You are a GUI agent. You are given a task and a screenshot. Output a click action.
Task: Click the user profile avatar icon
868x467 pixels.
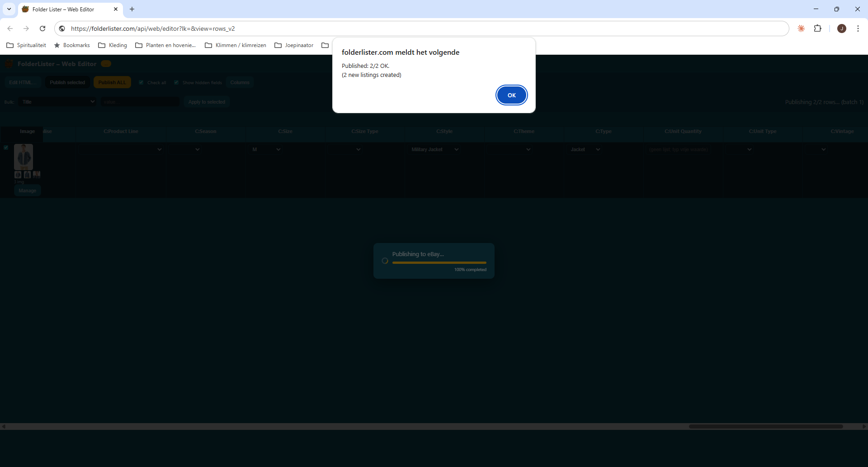pos(841,29)
